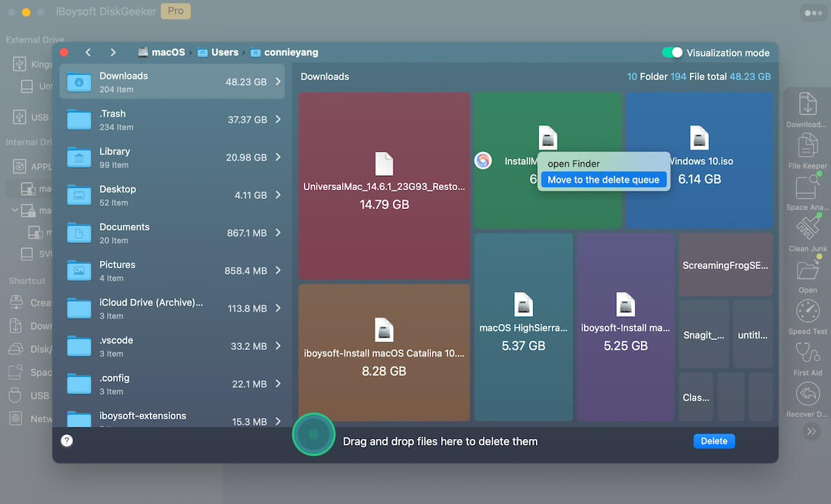Click the Recover Data icon
This screenshot has width=831, height=504.
[807, 395]
